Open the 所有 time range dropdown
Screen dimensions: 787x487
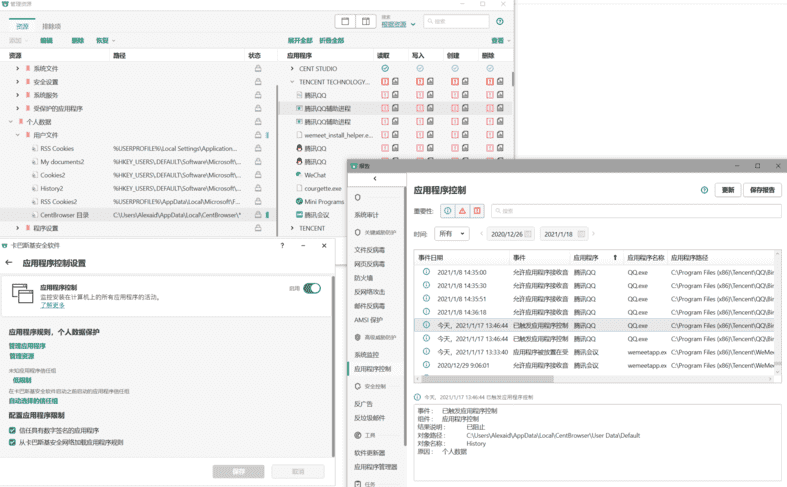point(452,233)
